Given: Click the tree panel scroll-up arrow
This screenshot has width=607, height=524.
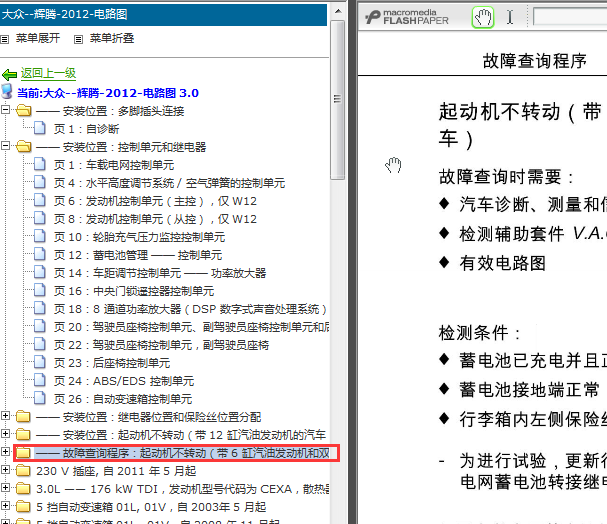Looking at the screenshot, I should (x=338, y=11).
